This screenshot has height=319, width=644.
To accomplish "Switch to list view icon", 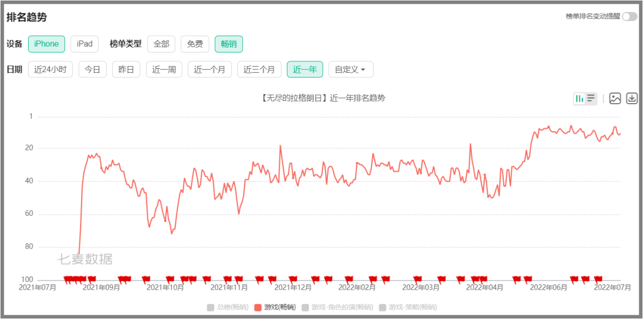I will (591, 99).
